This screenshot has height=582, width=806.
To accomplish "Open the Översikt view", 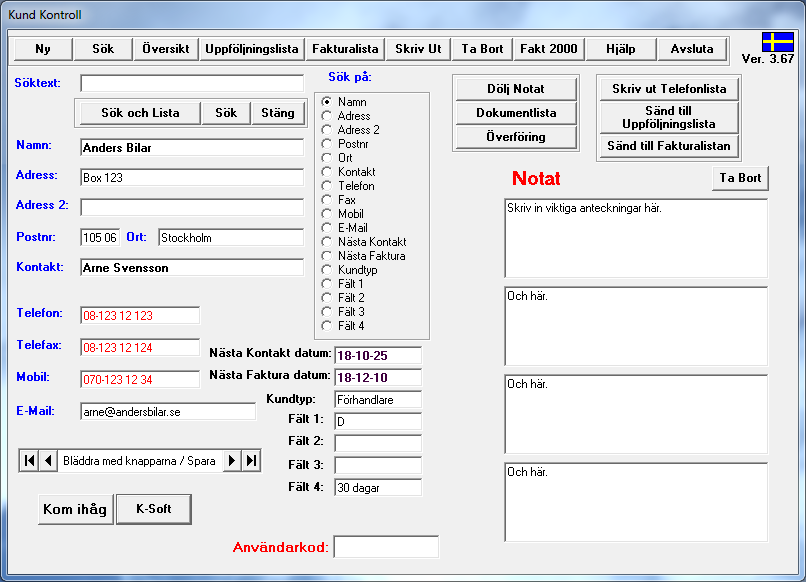I will click(x=166, y=49).
